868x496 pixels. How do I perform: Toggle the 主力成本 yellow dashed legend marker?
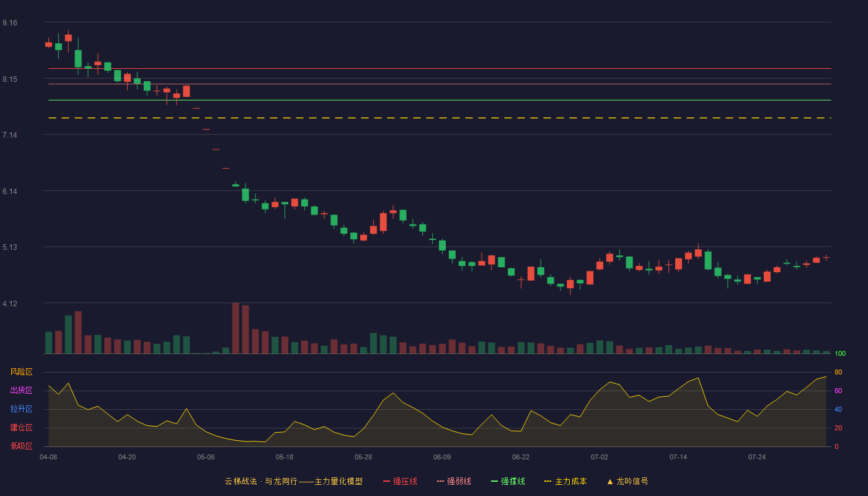tap(547, 481)
